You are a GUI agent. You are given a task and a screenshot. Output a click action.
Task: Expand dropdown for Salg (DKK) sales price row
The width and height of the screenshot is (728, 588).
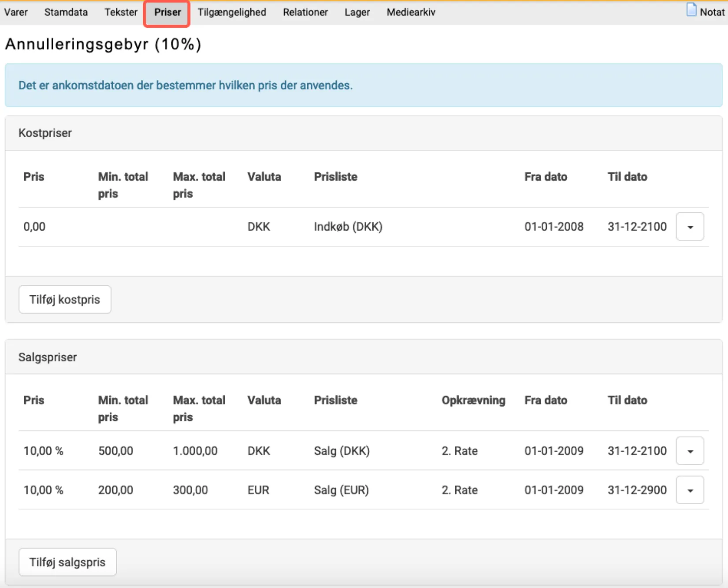tap(690, 451)
